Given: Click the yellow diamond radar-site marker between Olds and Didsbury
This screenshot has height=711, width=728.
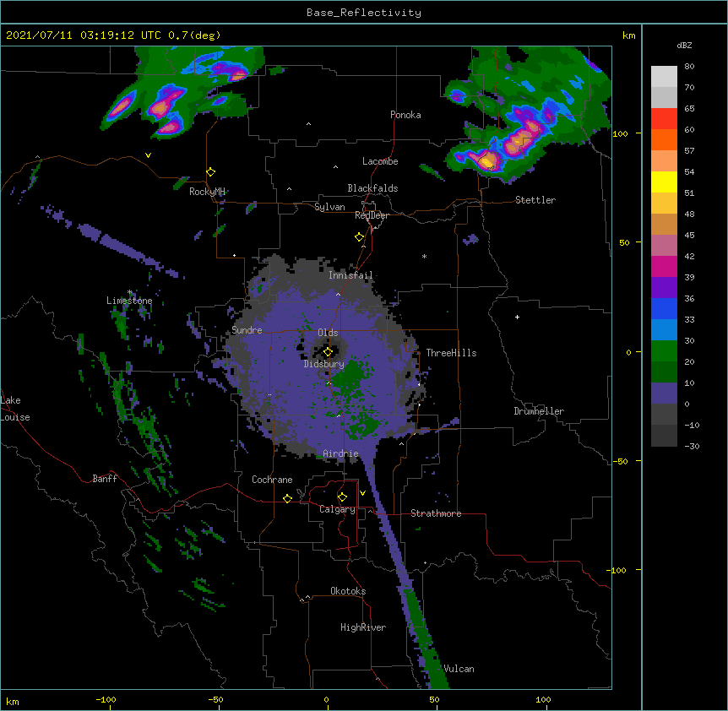Looking at the screenshot, I should tap(328, 352).
